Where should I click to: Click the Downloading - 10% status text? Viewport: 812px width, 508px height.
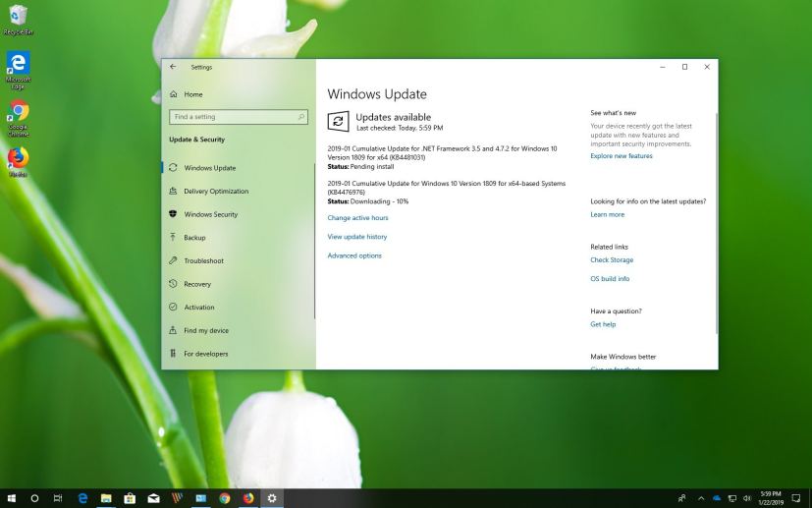[x=380, y=201]
